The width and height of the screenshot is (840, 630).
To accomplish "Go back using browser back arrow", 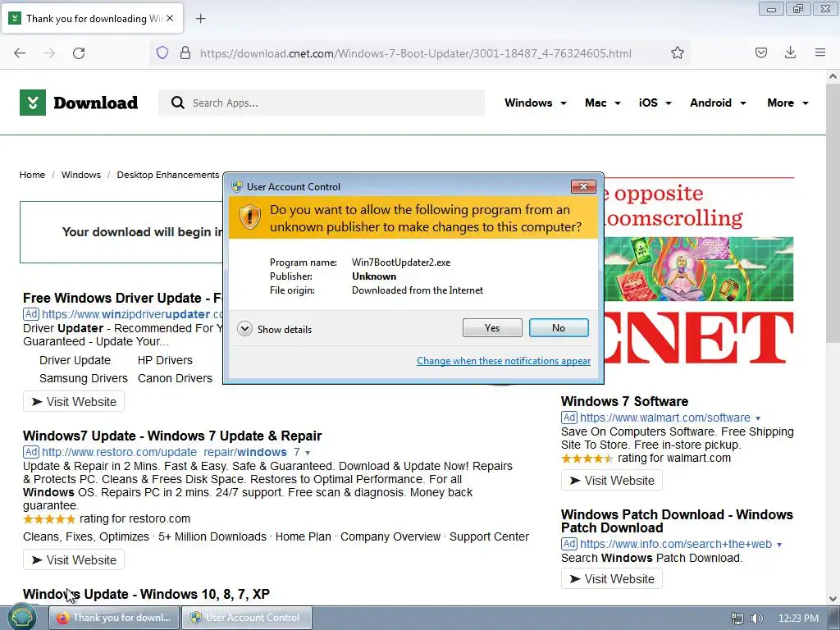I will (x=20, y=53).
